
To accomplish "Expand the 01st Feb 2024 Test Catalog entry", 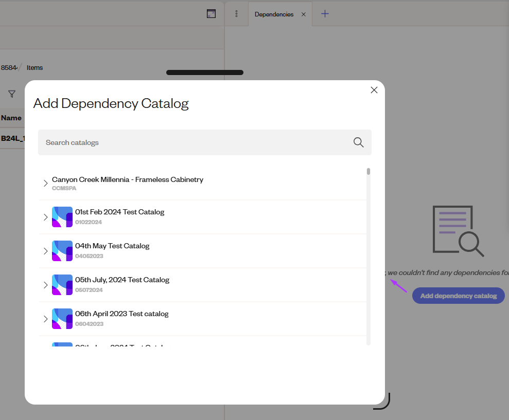I will click(45, 217).
